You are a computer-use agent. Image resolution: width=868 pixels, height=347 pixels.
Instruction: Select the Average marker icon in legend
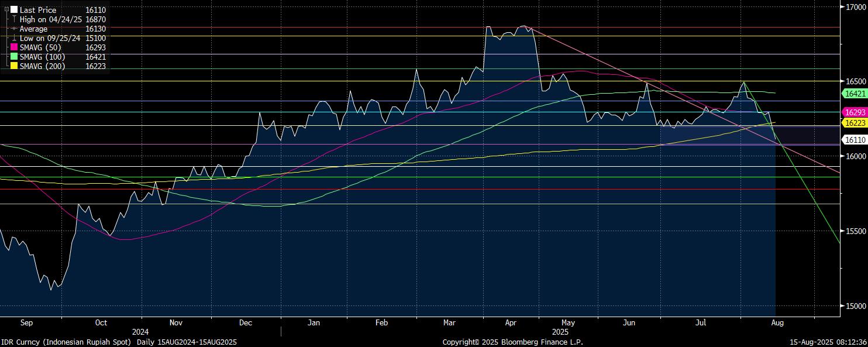[x=14, y=29]
